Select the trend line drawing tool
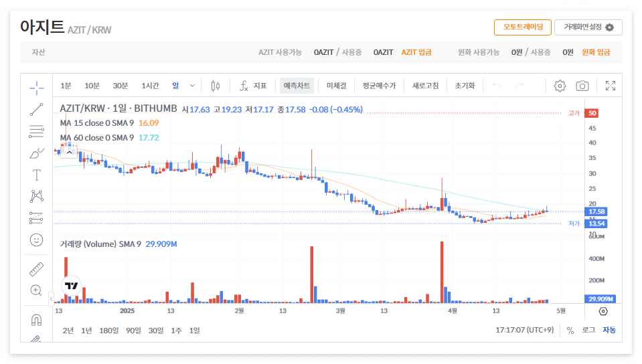This screenshot has width=642, height=364. [36, 109]
